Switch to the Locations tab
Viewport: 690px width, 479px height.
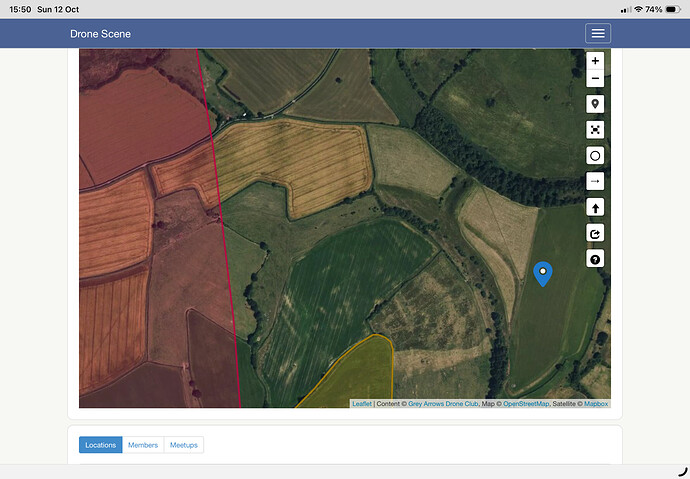click(x=100, y=445)
